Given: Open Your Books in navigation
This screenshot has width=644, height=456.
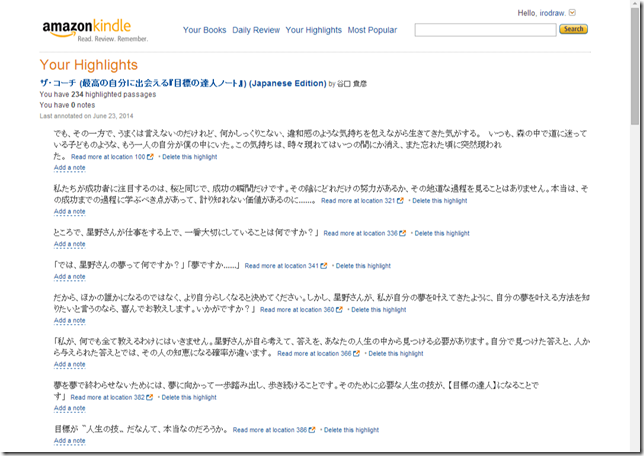Looking at the screenshot, I should coord(205,30).
